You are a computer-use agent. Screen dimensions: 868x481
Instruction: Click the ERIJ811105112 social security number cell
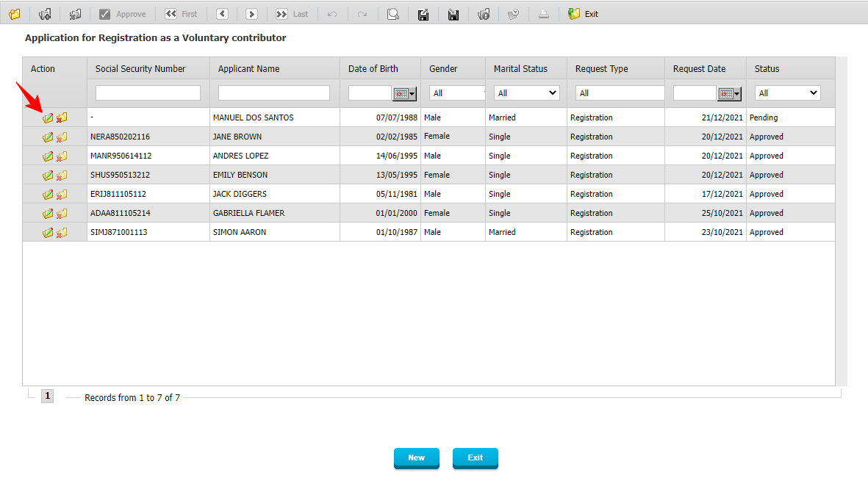point(148,194)
